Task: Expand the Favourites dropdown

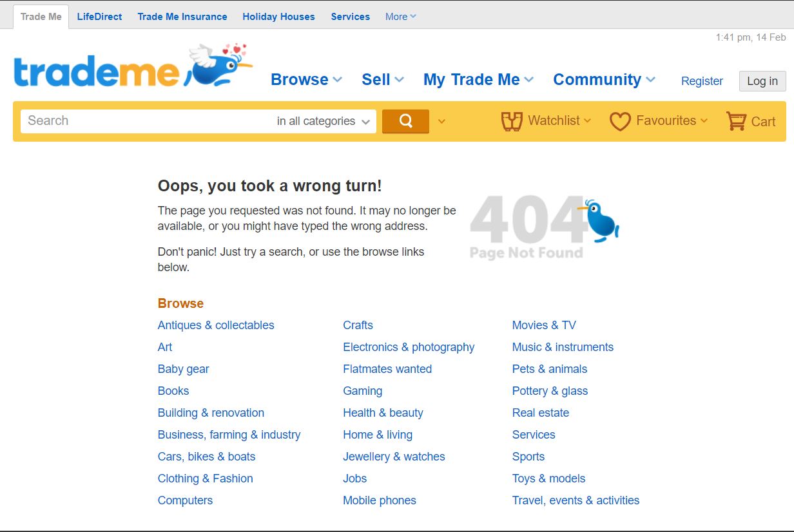Action: pyautogui.click(x=704, y=120)
